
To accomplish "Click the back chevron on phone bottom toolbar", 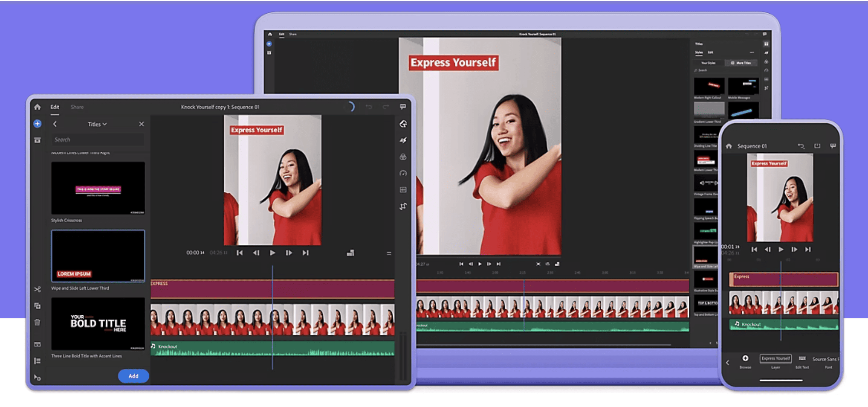I will [728, 363].
